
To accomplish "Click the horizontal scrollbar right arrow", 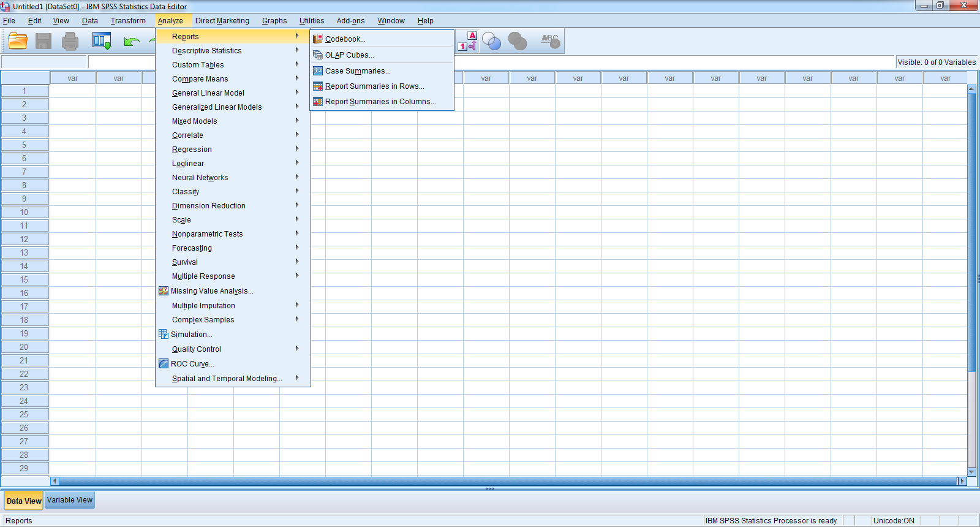I will click(962, 481).
